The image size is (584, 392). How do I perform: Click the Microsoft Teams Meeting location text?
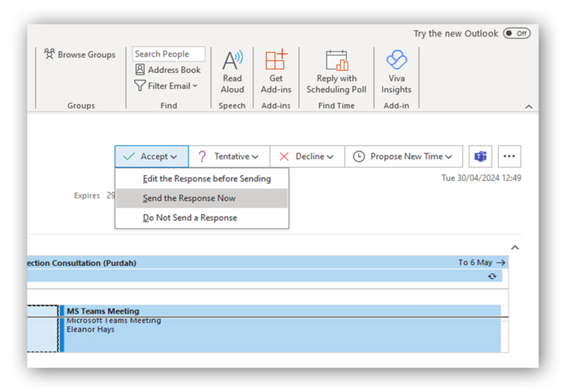pos(114,321)
